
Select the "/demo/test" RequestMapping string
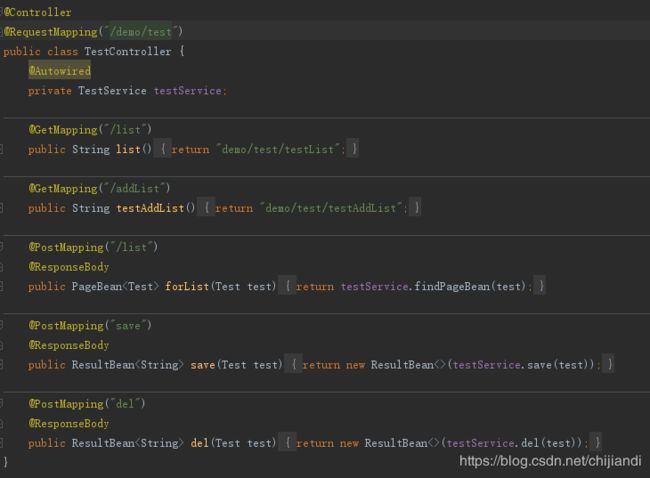pos(142,32)
